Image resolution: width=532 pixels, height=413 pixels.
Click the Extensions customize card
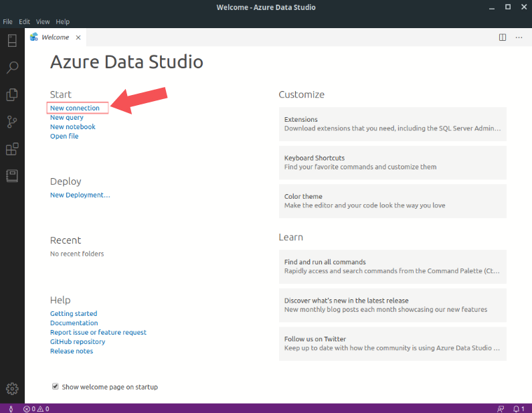[393, 124]
